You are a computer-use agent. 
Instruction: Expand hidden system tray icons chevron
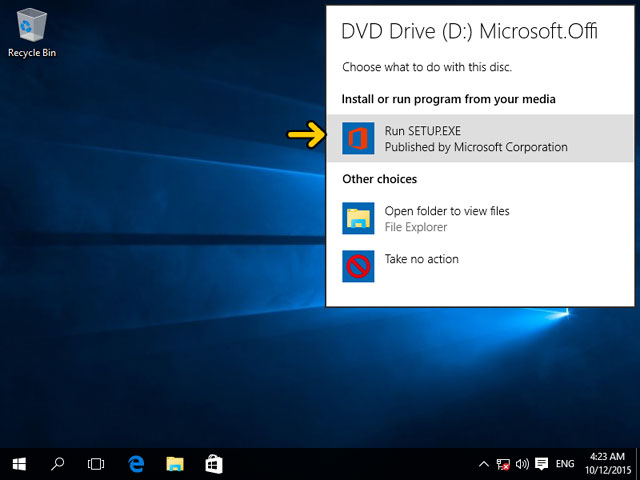coord(484,464)
